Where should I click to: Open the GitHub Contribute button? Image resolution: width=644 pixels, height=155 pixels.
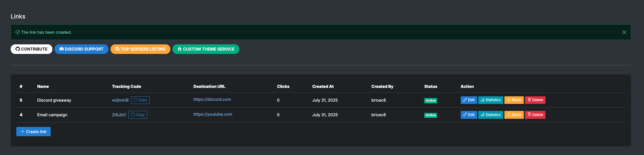click(32, 49)
